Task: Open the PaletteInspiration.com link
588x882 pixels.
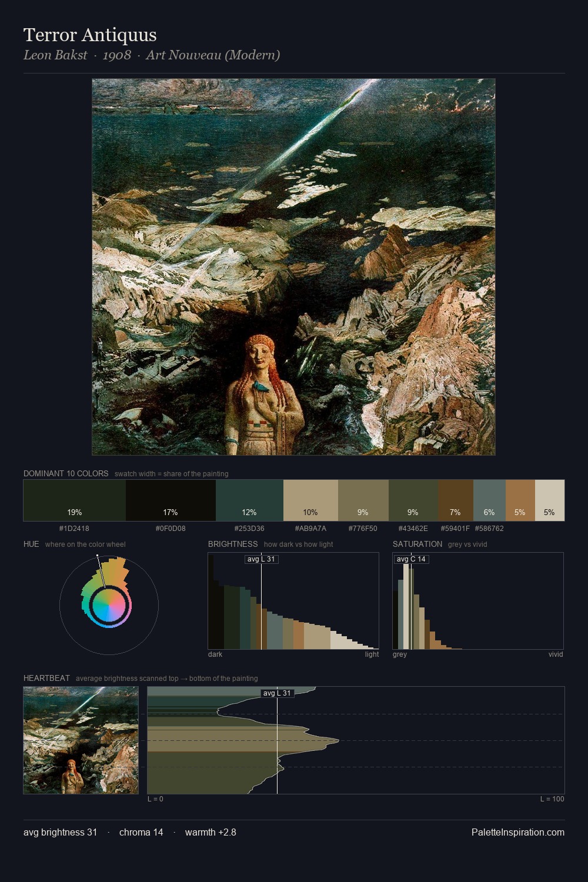Action: 518,833
